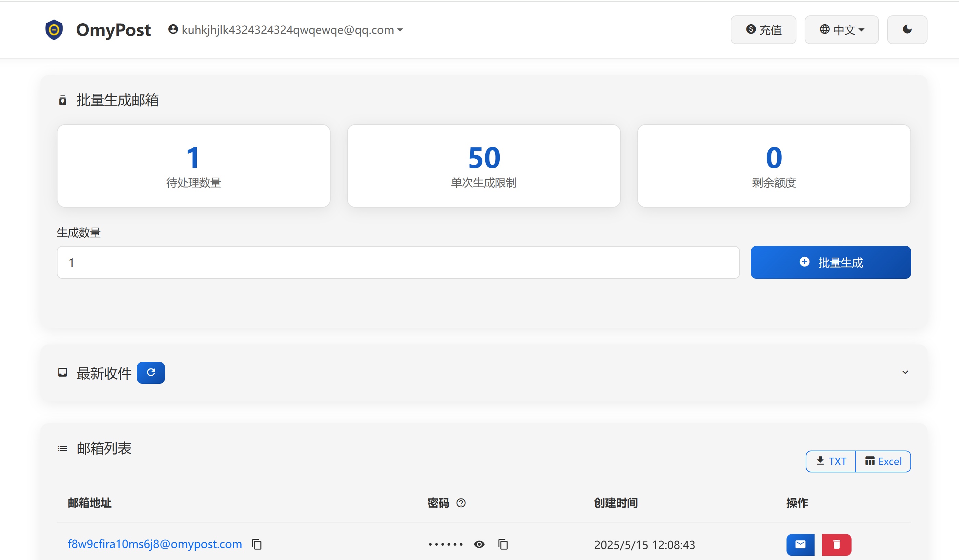Expand the 最新收件 panel chevron

[905, 372]
